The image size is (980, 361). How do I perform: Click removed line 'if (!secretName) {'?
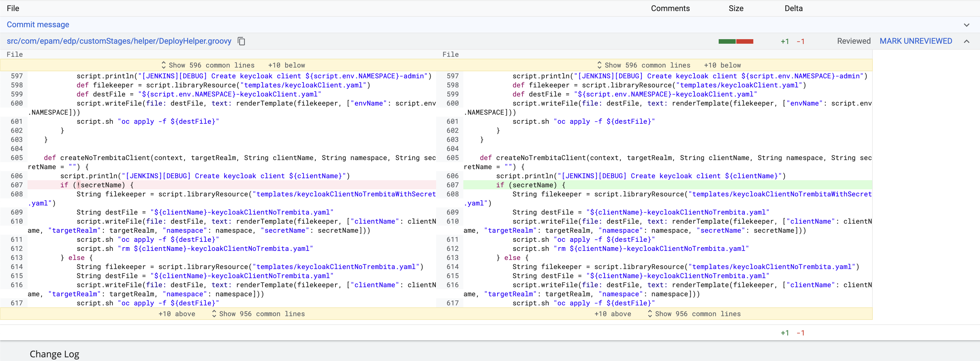[x=232, y=185]
